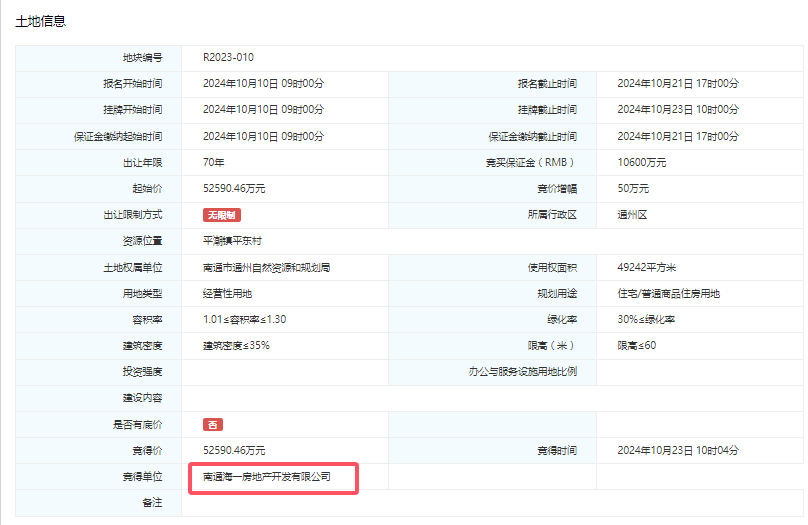This screenshot has width=808, height=525.
Task: Select the 起始价 value 52590.46万元
Action: (x=234, y=189)
